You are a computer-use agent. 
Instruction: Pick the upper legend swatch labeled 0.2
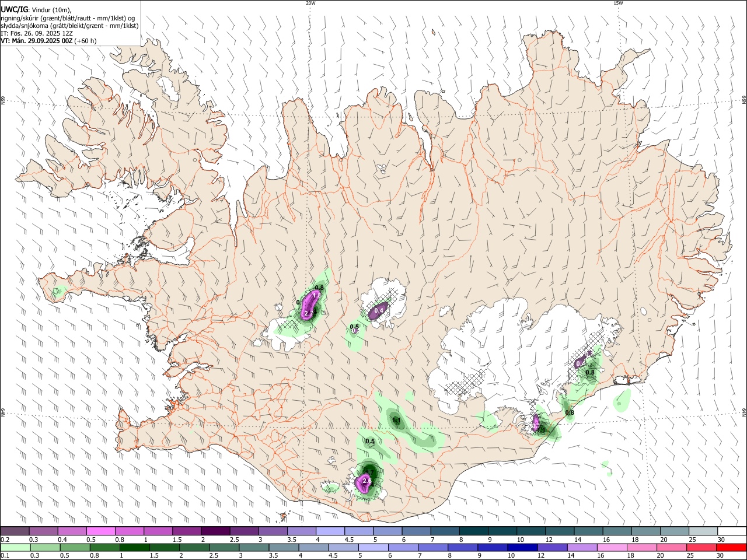click(x=15, y=531)
